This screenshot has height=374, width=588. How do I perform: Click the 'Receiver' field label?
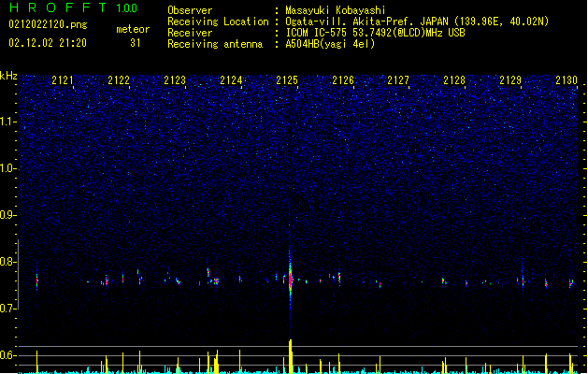pyautogui.click(x=190, y=33)
